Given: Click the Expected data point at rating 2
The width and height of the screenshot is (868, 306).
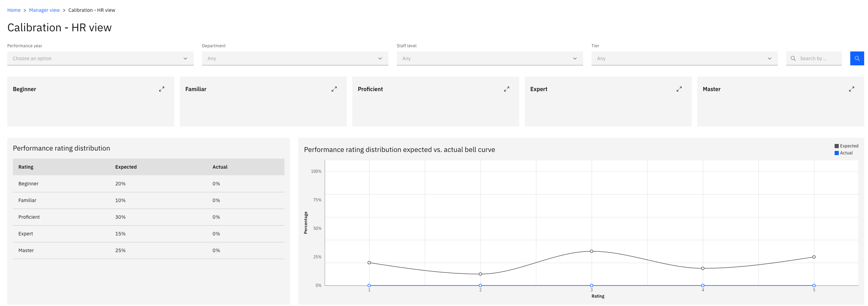Looking at the screenshot, I should tap(480, 274).
